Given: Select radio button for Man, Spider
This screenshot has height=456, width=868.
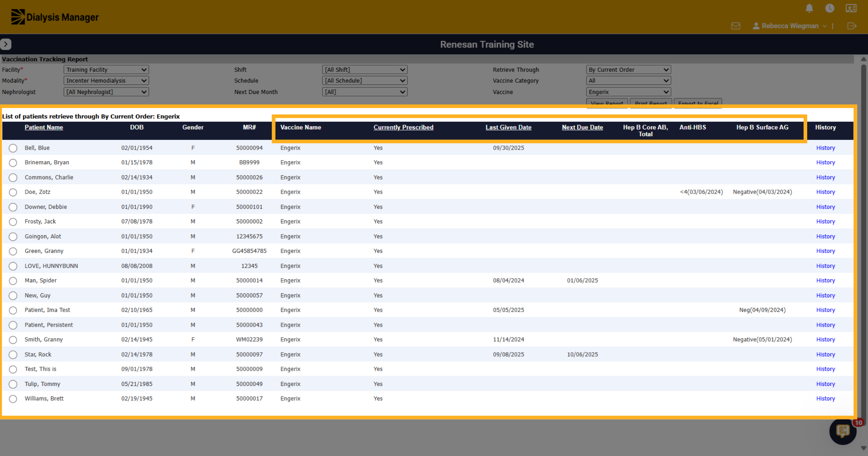Looking at the screenshot, I should click(13, 281).
